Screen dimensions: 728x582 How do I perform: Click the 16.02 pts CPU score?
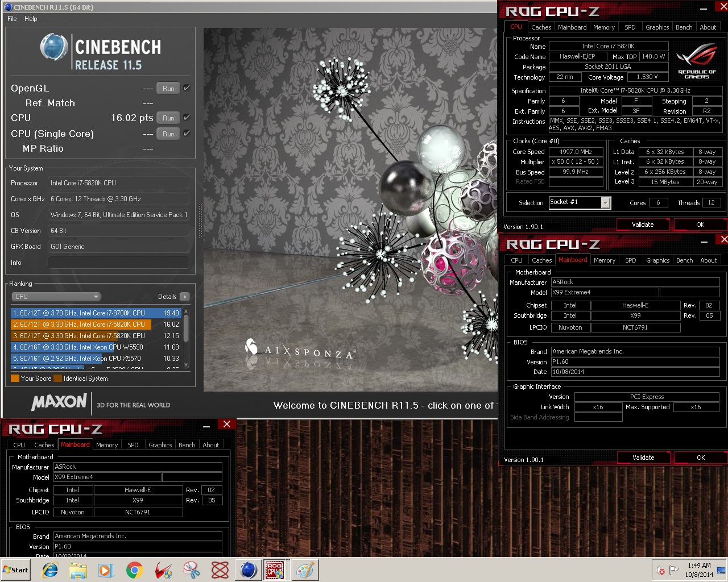click(132, 118)
